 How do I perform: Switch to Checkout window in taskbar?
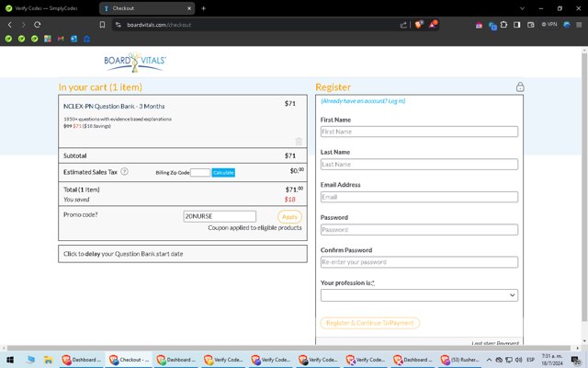(129, 360)
